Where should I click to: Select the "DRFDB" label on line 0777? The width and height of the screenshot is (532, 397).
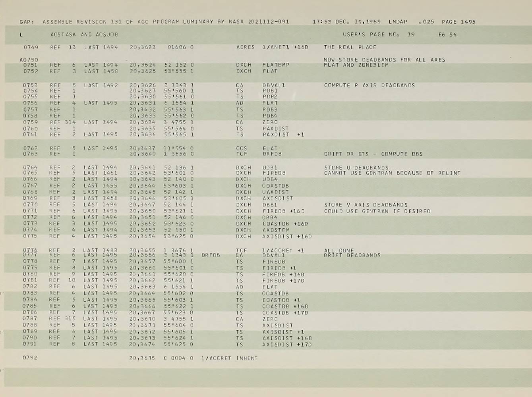[x=211, y=256]
